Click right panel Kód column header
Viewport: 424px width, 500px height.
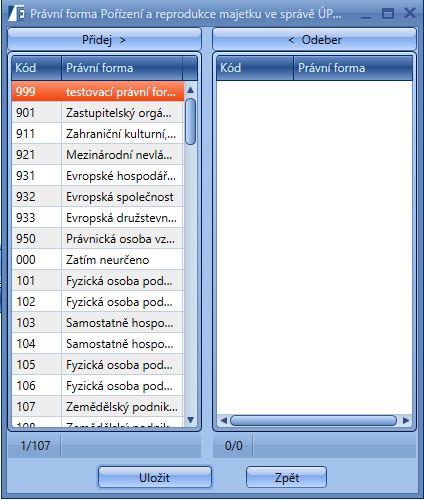tap(255, 68)
